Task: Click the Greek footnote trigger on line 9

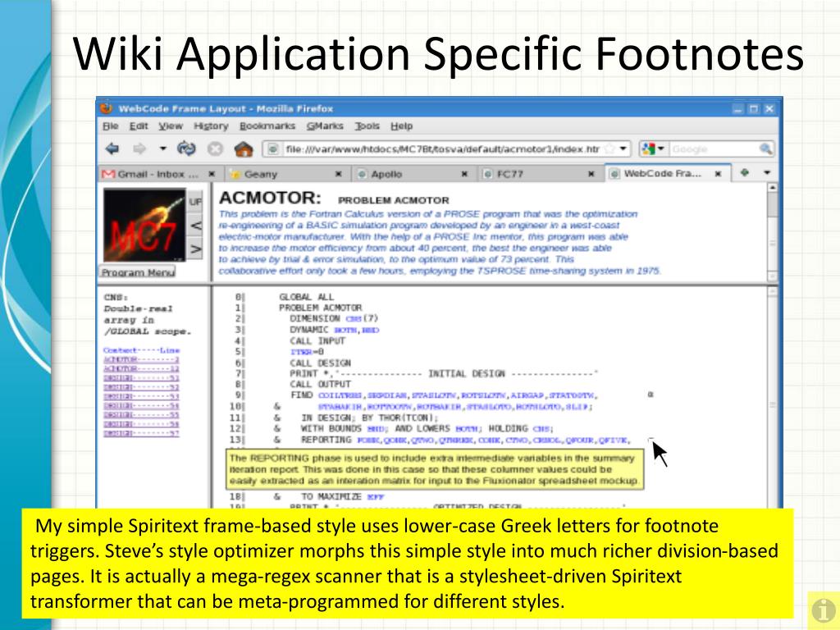Action: (651, 395)
